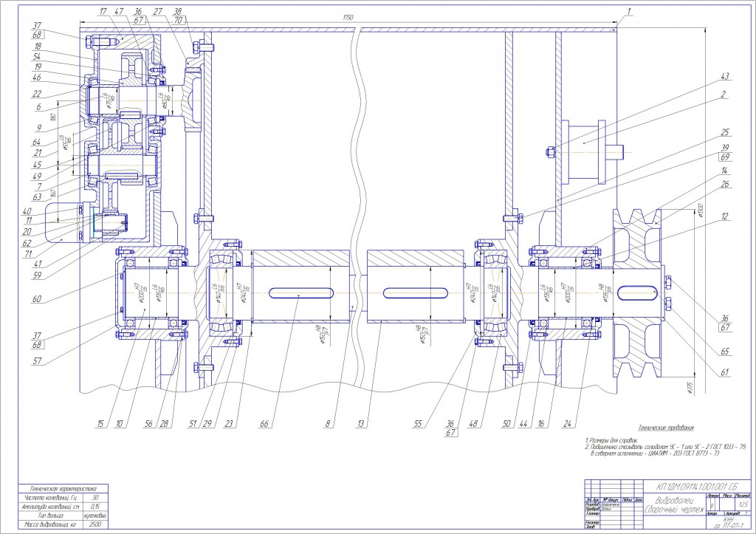Select the title 'Вибровалец Сборочный чертеж'
Image resolution: width=756 pixels, height=534 pixels.
tap(674, 504)
